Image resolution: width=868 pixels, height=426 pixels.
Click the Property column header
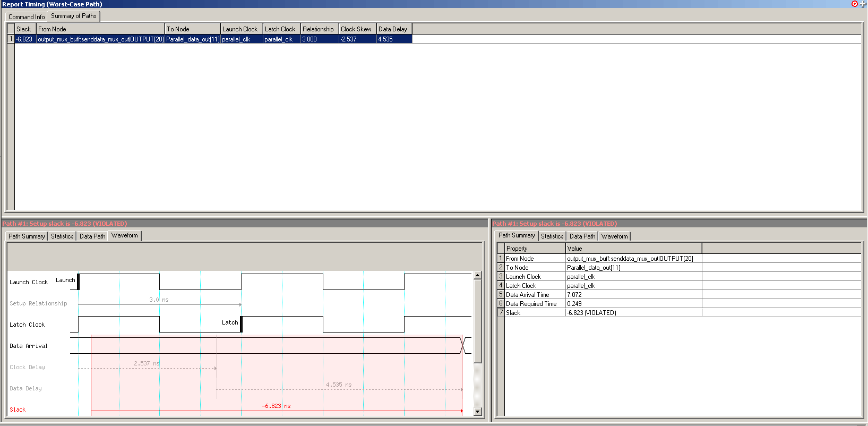click(535, 249)
